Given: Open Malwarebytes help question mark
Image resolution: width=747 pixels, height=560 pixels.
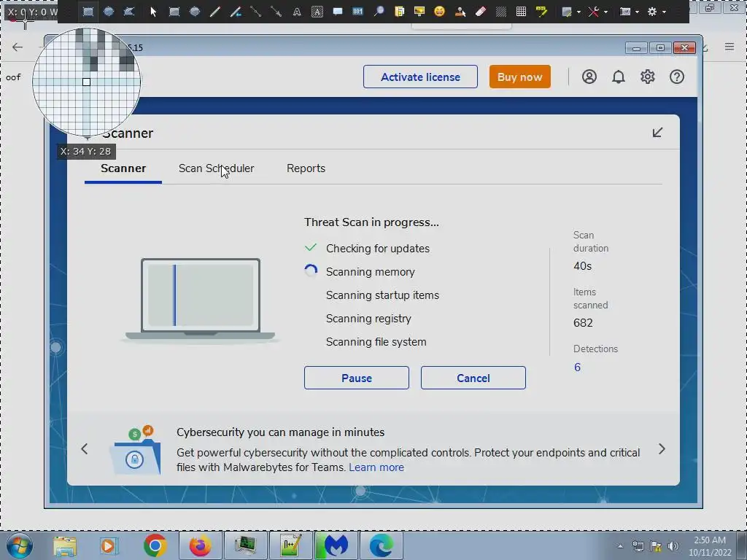Looking at the screenshot, I should point(677,77).
